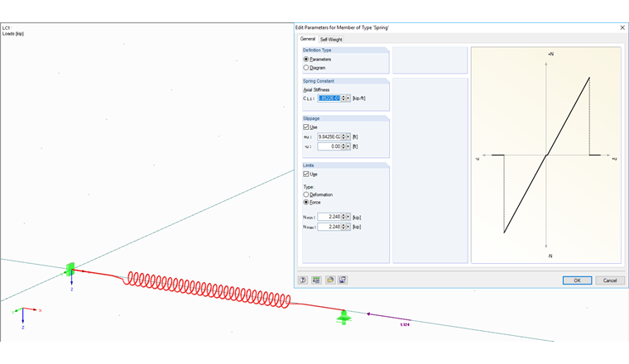The width and height of the screenshot is (629, 364).
Task: Select the Parameters definition type
Action: (306, 59)
